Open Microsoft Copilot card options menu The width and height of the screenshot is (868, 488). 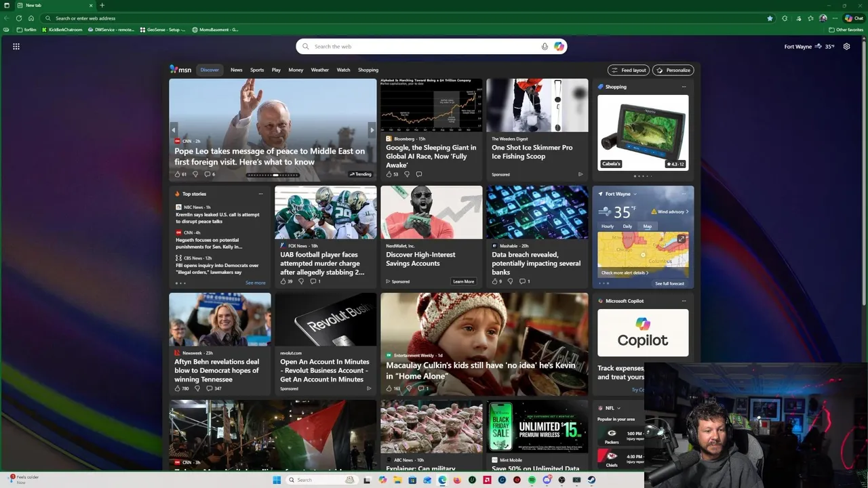tap(684, 301)
